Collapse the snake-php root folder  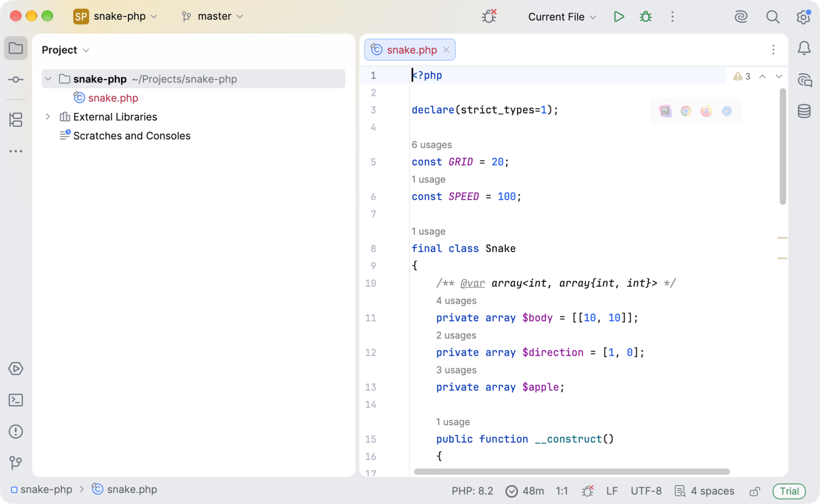48,79
